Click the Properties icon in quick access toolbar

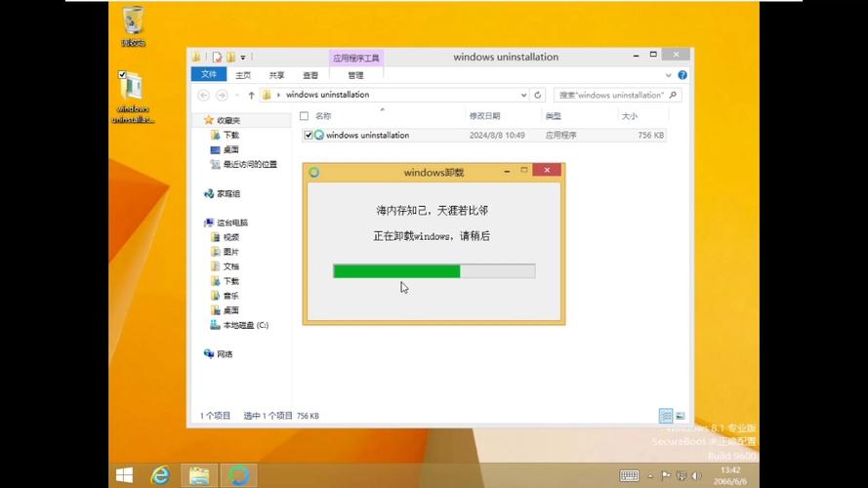click(217, 57)
